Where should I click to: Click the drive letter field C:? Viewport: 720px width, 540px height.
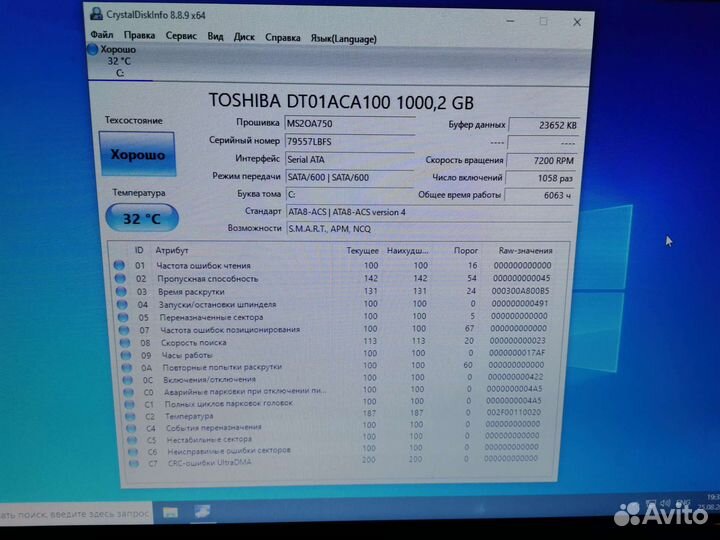click(350, 194)
